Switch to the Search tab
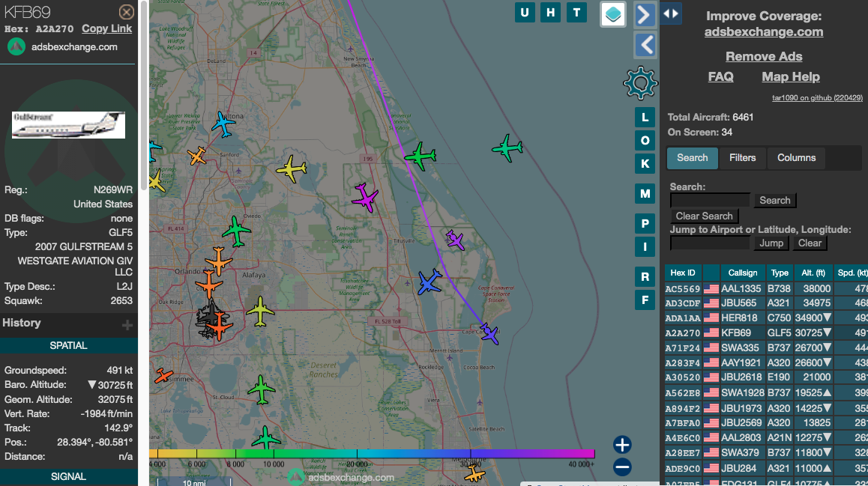 pos(692,158)
